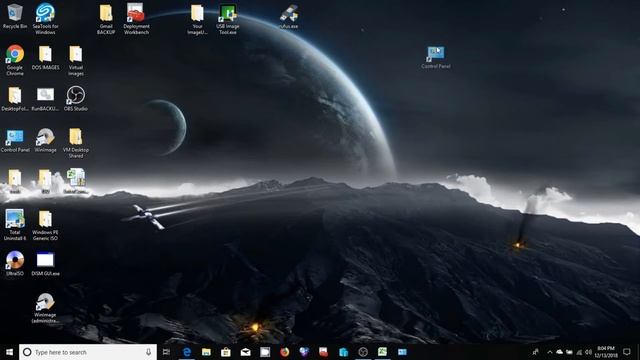Select the spreadsheet file icon above Windows PE folder
This screenshot has height=360, width=640.
(76, 180)
